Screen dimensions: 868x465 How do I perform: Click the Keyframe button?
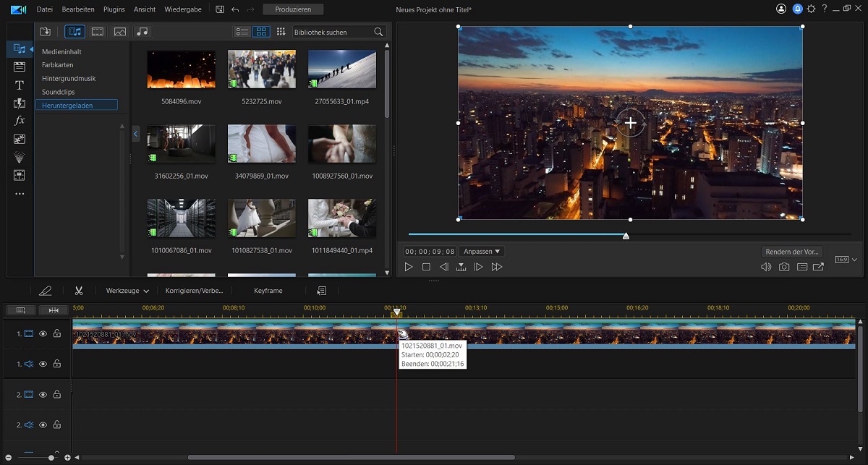click(x=268, y=291)
